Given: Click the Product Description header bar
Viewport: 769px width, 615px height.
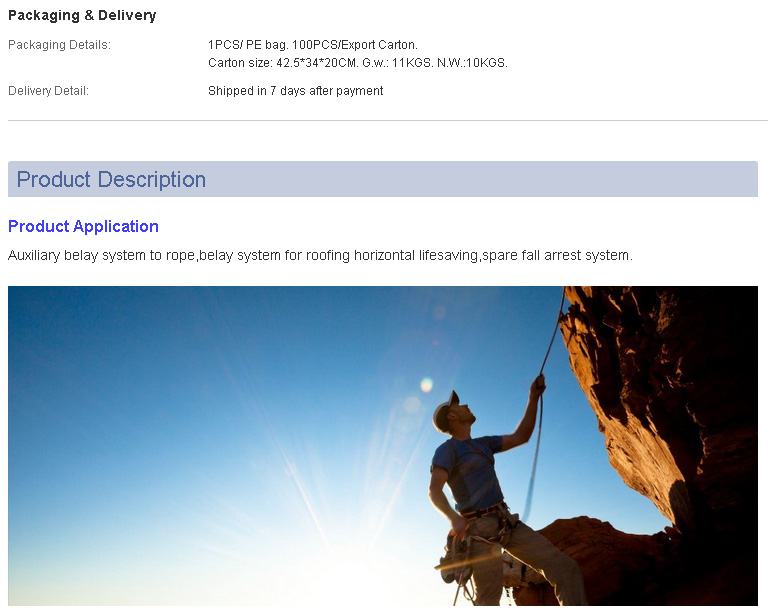Looking at the screenshot, I should tap(383, 179).
